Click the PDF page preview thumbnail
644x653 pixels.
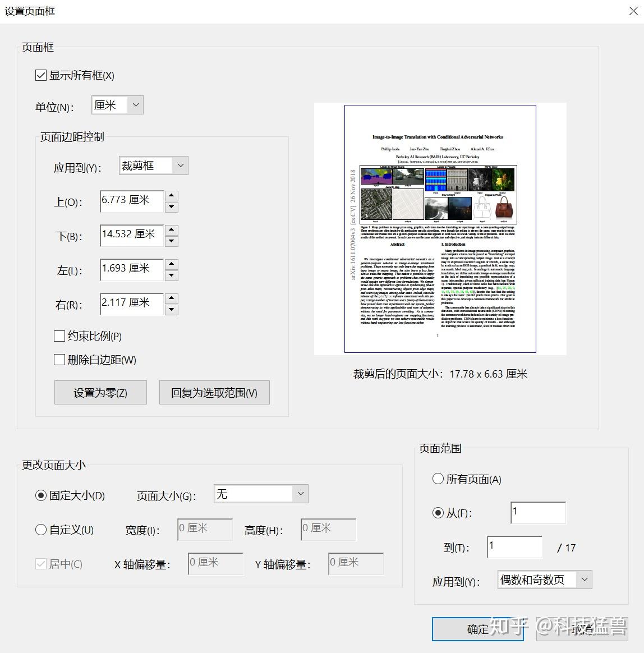(440, 228)
